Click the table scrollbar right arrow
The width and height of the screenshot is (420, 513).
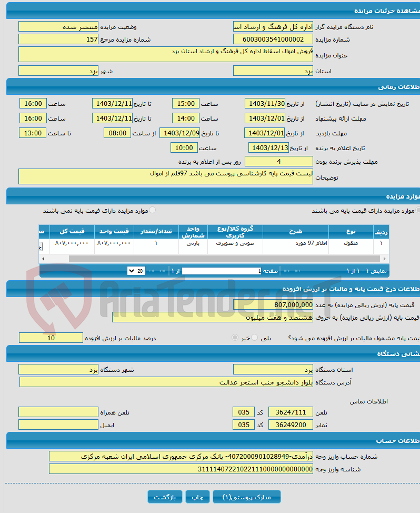[385, 259]
